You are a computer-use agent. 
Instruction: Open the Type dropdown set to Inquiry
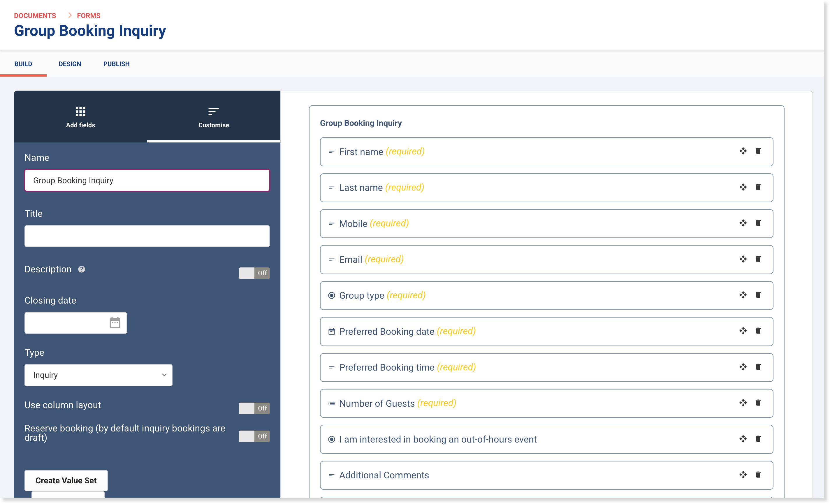(x=99, y=375)
